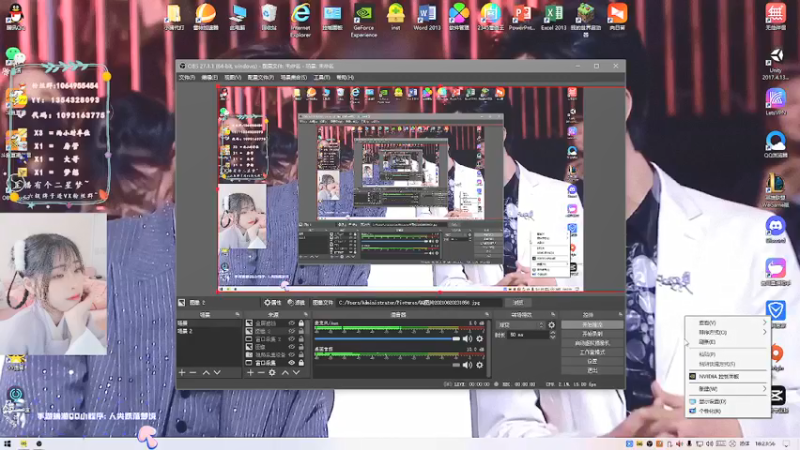Open Unity desktop shortcut
800x450 pixels.
coord(776,64)
